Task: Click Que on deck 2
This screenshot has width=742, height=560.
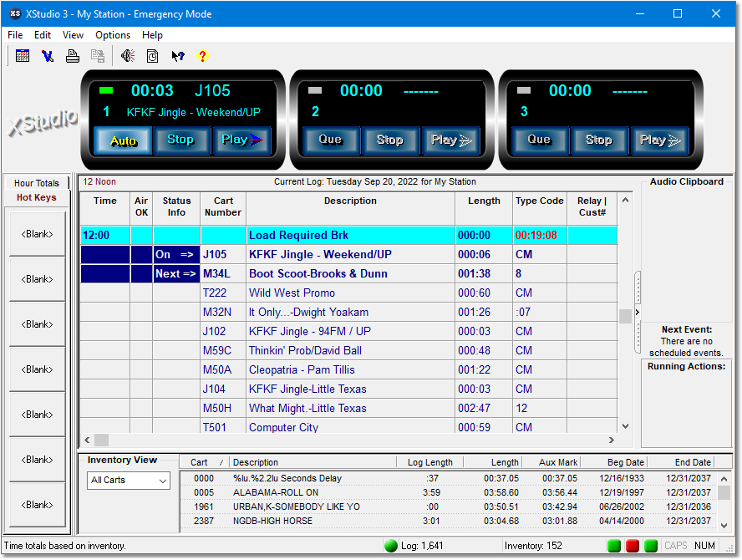Action: 330,140
